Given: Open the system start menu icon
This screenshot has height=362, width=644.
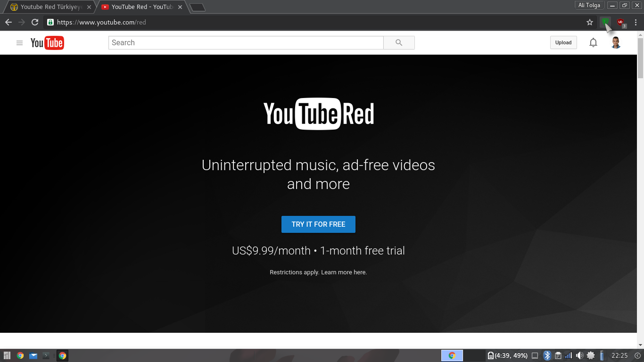Looking at the screenshot, I should [7, 356].
